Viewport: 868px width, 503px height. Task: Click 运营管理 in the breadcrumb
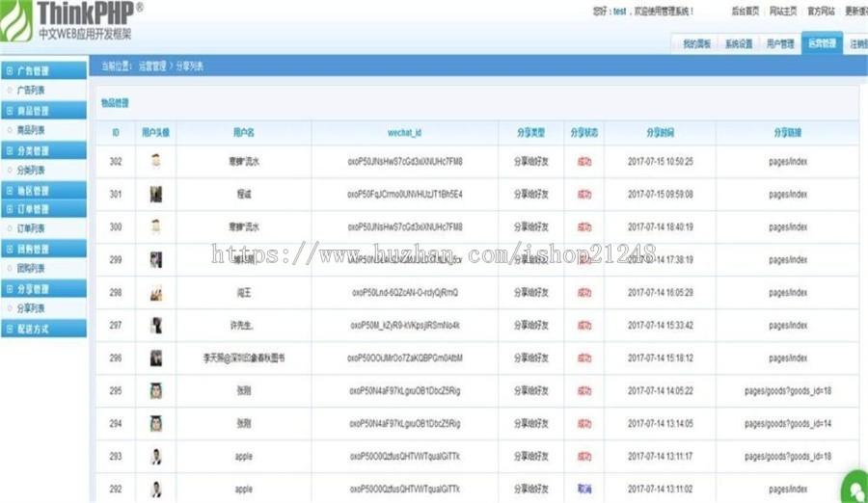click(152, 66)
